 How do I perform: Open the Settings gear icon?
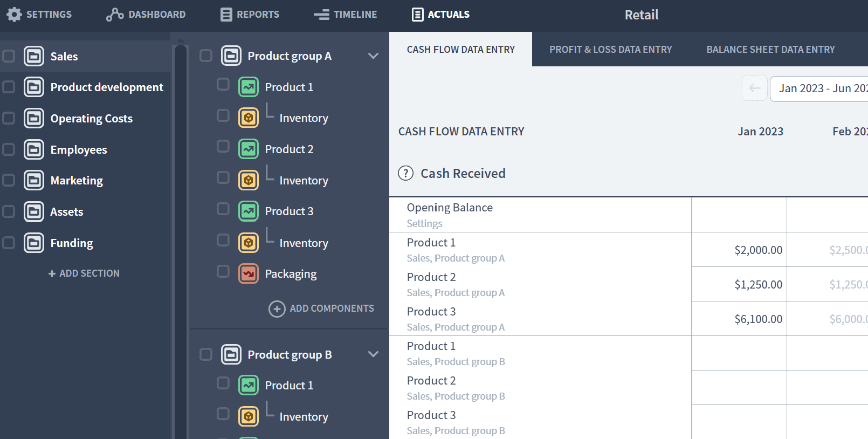pos(15,15)
